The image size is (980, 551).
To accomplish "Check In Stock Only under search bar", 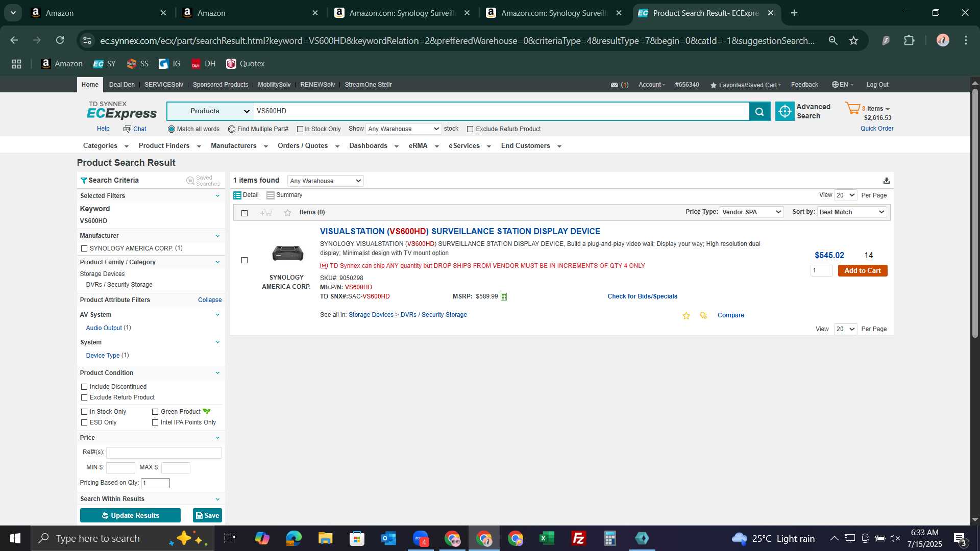I will [300, 130].
